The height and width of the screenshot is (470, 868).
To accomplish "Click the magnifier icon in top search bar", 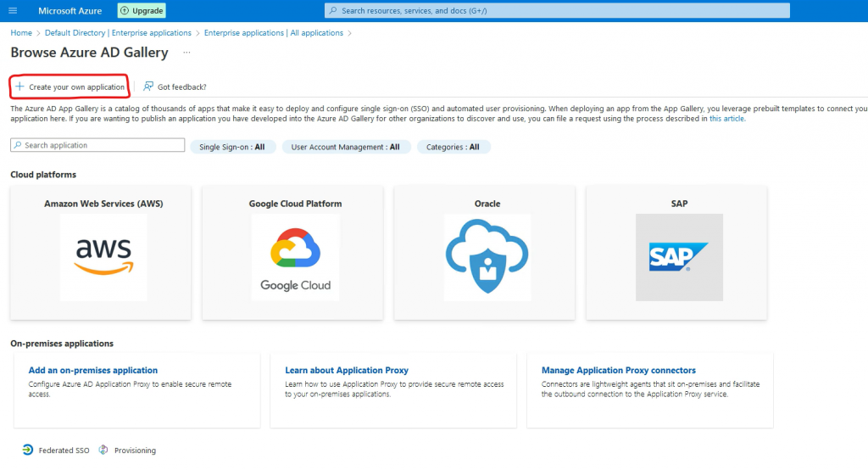I will [x=332, y=10].
